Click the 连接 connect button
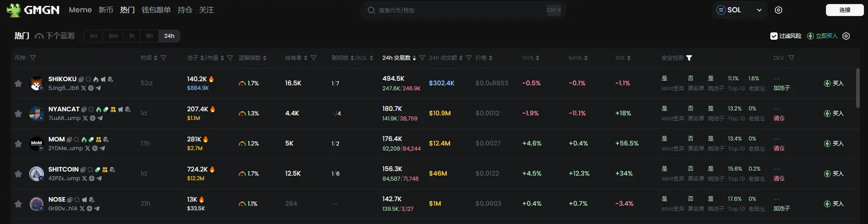Image resolution: width=868 pixels, height=224 pixels. click(x=845, y=10)
